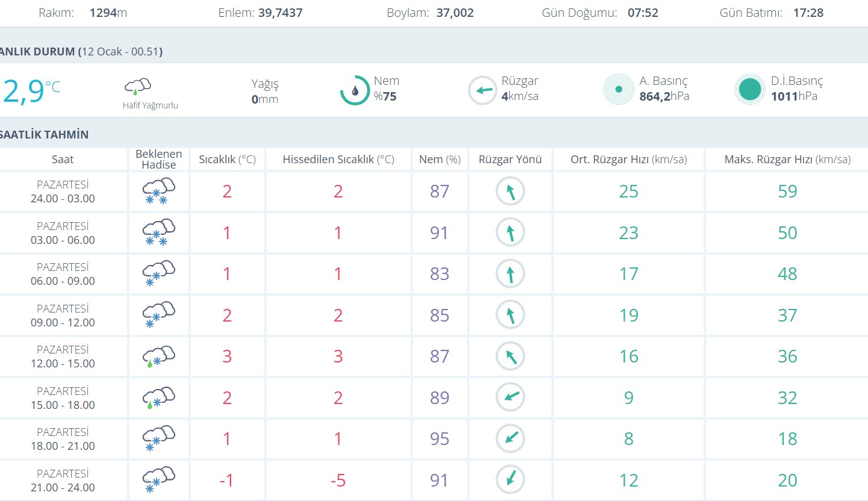Select the Maks. Rüzgar Hızı column header
This screenshot has height=501, width=868.
coord(787,160)
